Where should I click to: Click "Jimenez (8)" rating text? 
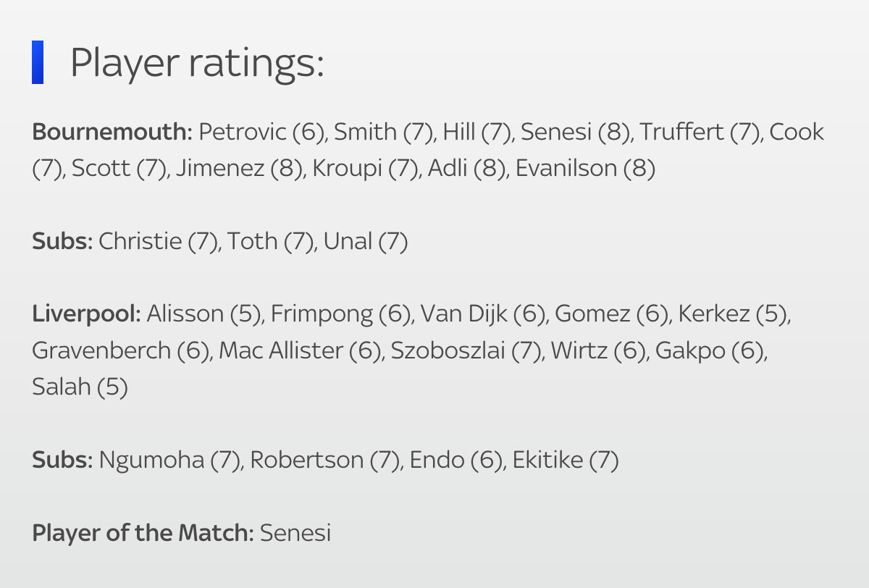[239, 169]
